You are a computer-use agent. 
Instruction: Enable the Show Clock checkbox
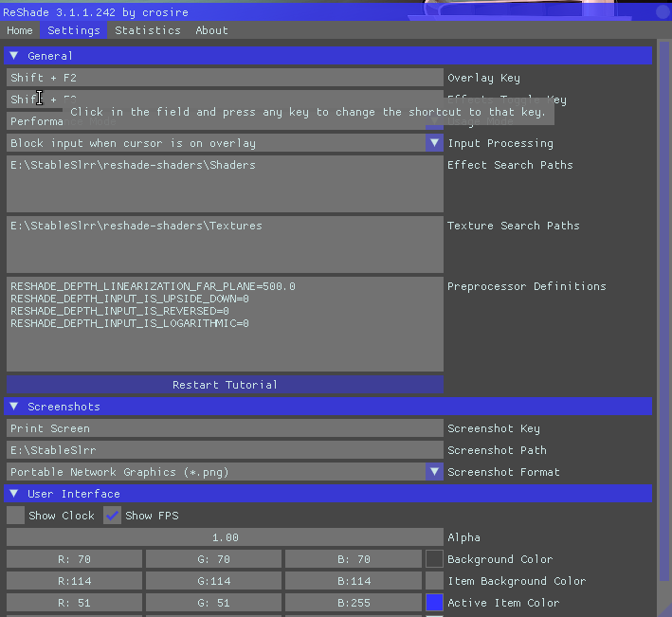[x=15, y=516]
